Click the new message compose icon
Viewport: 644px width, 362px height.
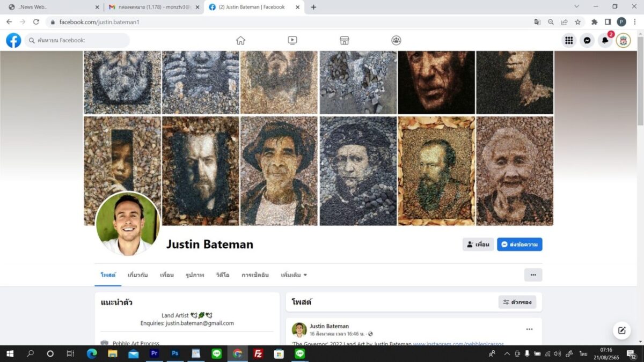coord(621,330)
